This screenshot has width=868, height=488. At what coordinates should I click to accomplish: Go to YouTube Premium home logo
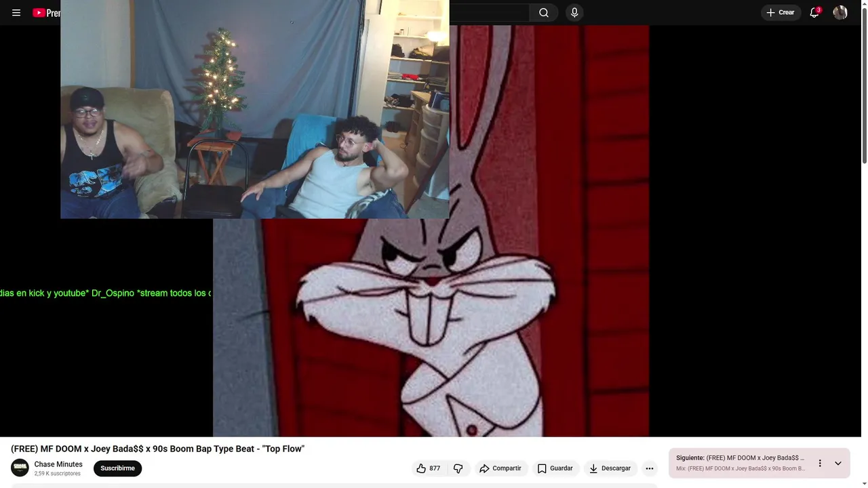tap(46, 13)
